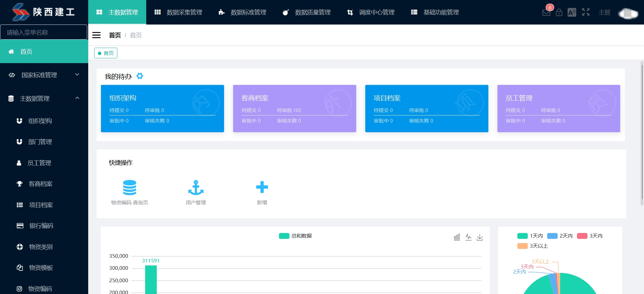Select 客商档案 in the sidebar
The image size is (644, 294).
click(41, 184)
